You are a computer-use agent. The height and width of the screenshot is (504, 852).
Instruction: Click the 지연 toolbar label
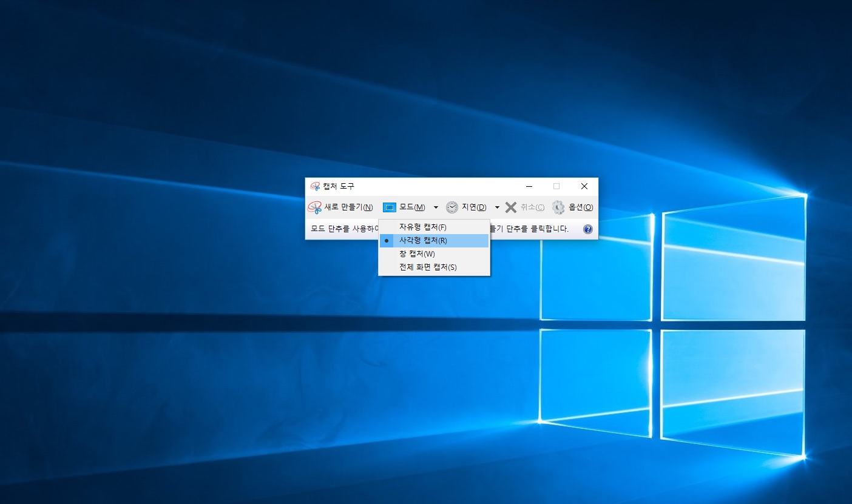point(473,207)
